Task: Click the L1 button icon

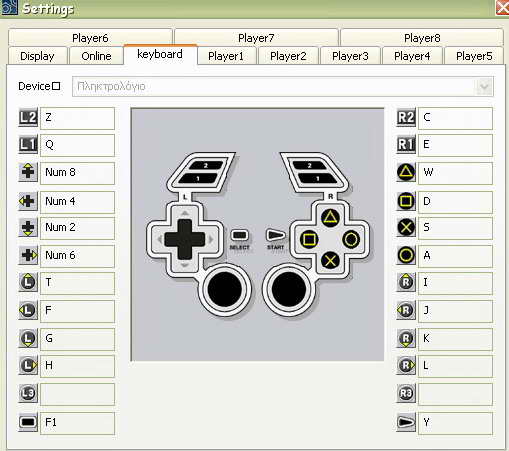Action: [x=28, y=144]
